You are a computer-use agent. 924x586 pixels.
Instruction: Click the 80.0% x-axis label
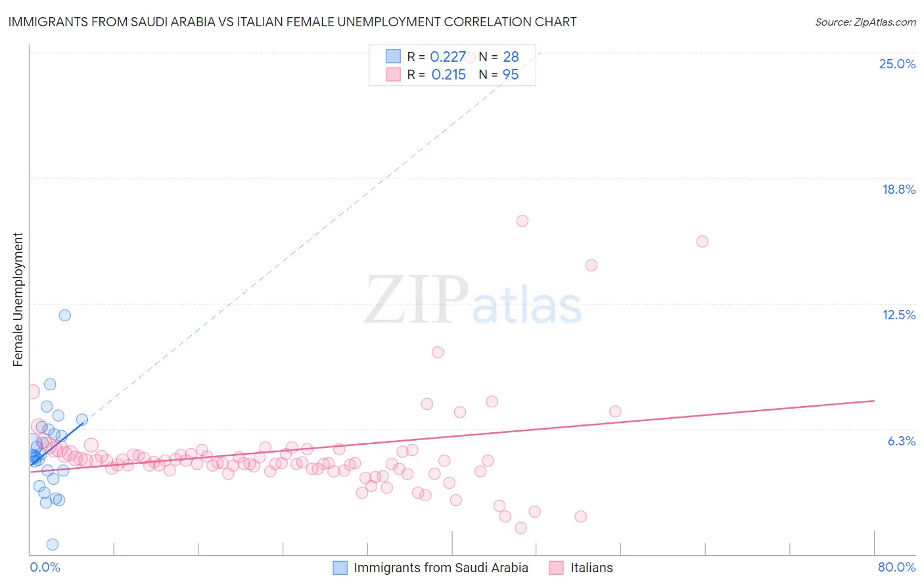click(896, 567)
